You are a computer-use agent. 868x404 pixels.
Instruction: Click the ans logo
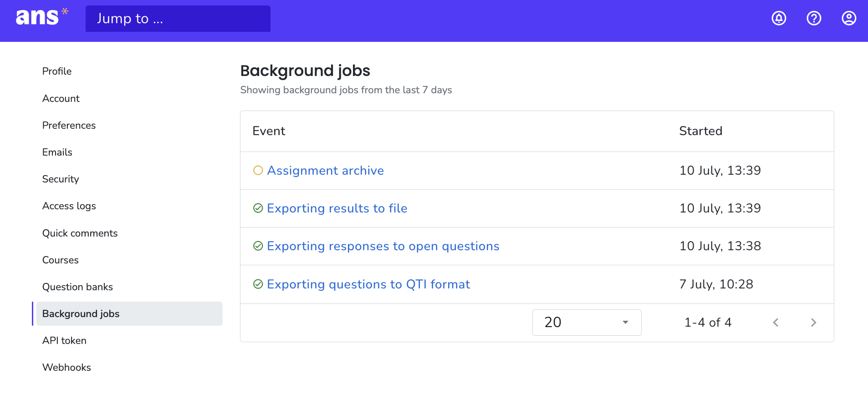(x=42, y=17)
